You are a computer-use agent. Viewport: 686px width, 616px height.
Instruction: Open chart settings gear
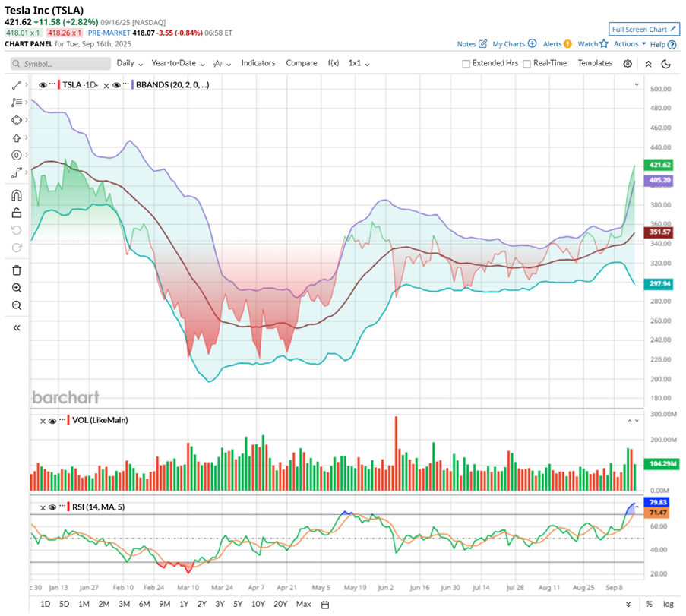(x=628, y=64)
